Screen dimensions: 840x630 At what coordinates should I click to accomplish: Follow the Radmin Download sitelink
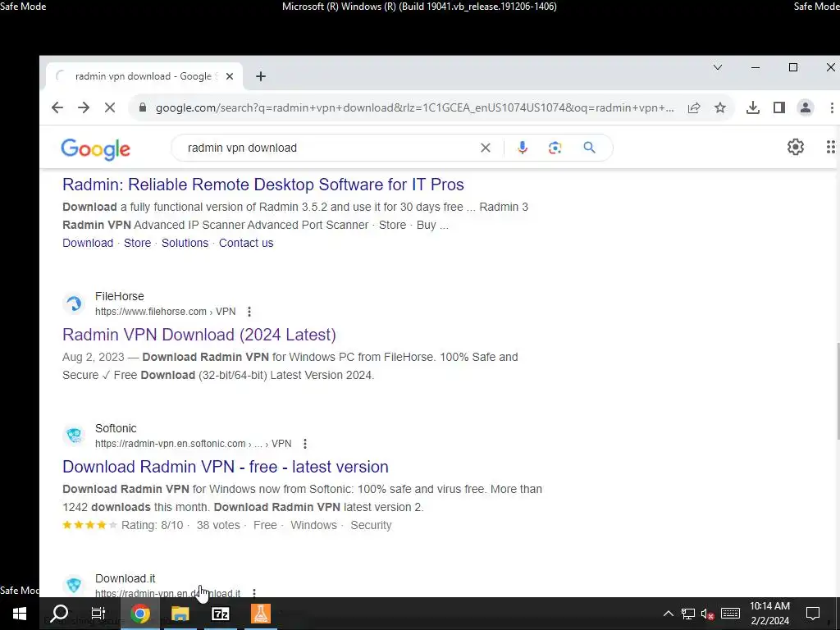(88, 243)
